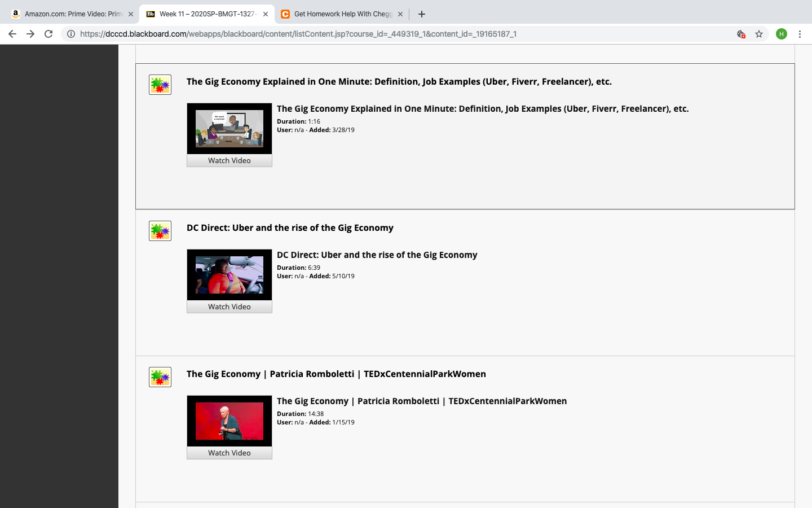812x508 pixels.
Task: Switch to the Week 11 2020SP-BMGT tab
Action: (x=207, y=14)
